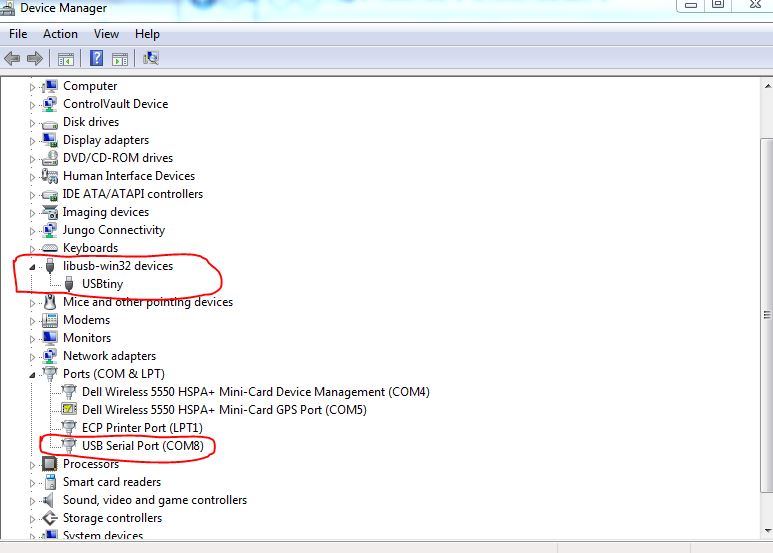Click the USBtiny device icon
This screenshot has width=773, height=553.
(69, 284)
